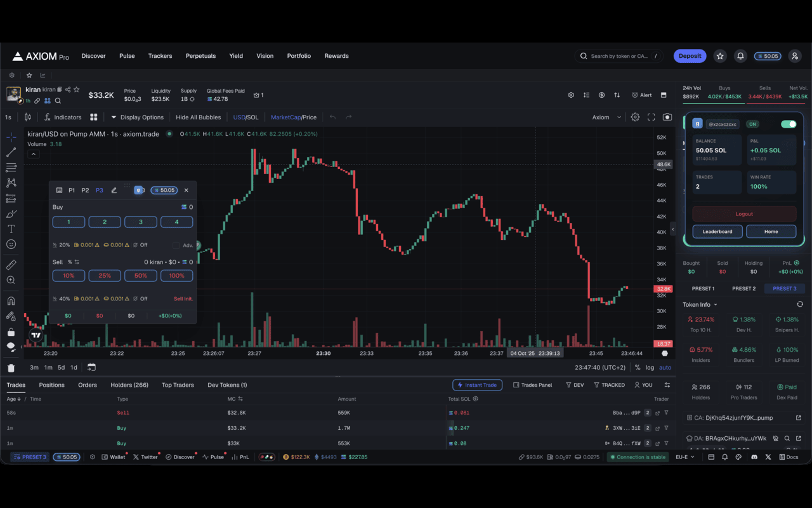
Task: Open the notifications bell in header
Action: coord(740,56)
